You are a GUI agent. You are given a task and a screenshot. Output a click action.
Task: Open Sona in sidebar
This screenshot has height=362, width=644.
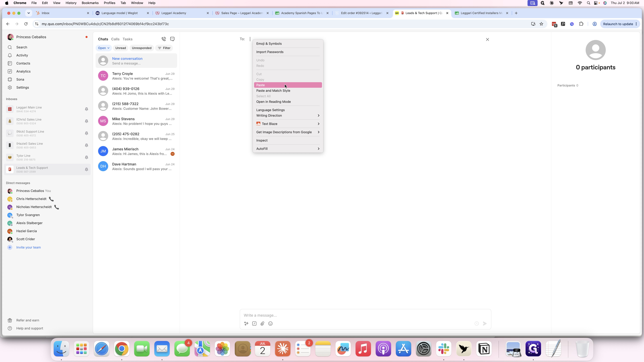coord(47,79)
